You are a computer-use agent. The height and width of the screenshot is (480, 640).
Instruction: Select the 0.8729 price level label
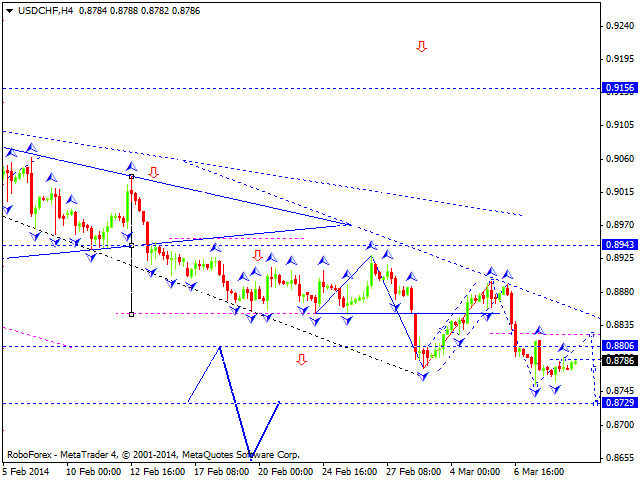click(617, 402)
